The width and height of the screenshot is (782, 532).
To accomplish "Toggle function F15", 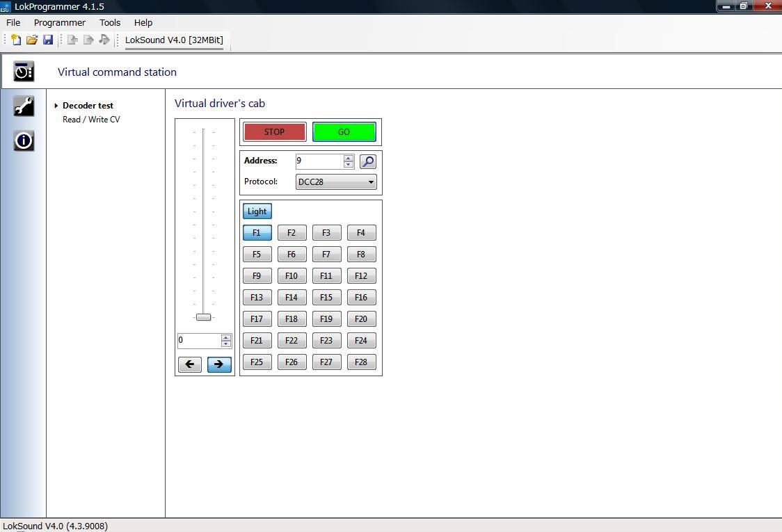I will point(327,297).
